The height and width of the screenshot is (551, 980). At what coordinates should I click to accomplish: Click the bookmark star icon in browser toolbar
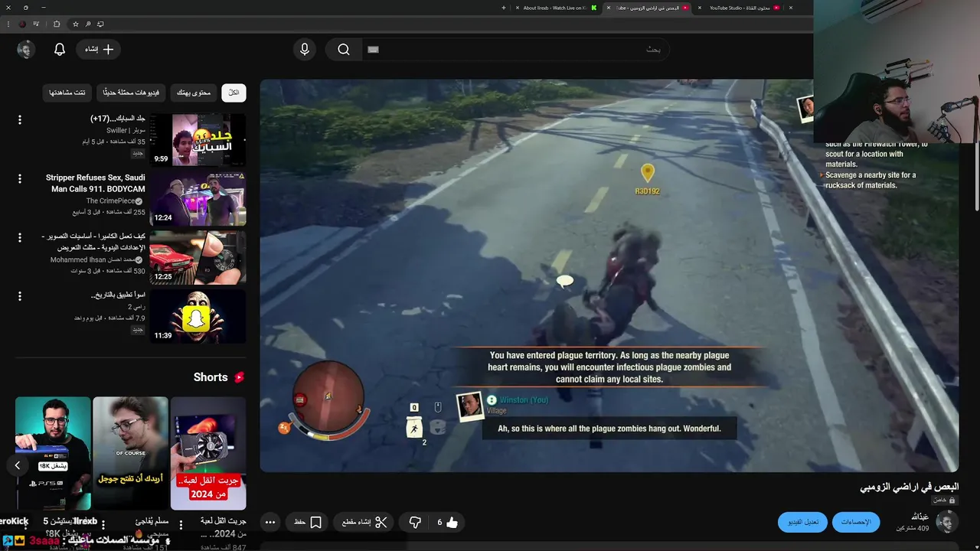[75, 24]
